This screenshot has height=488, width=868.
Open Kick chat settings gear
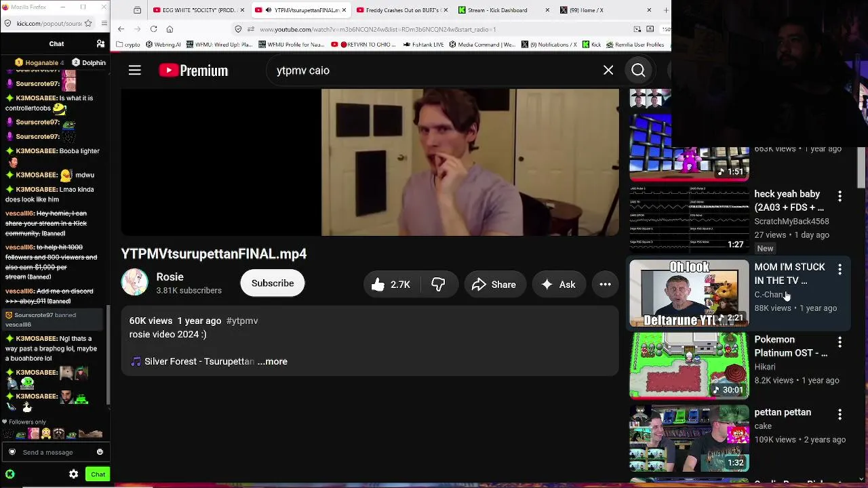pyautogui.click(x=73, y=474)
